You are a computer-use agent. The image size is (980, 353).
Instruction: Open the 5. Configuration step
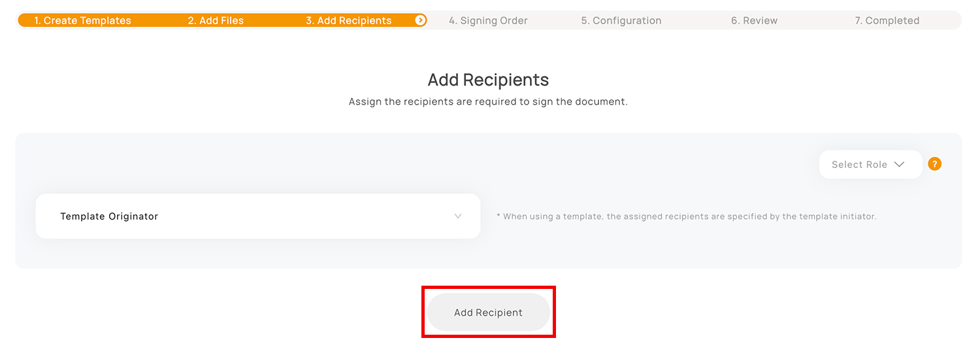(x=621, y=20)
